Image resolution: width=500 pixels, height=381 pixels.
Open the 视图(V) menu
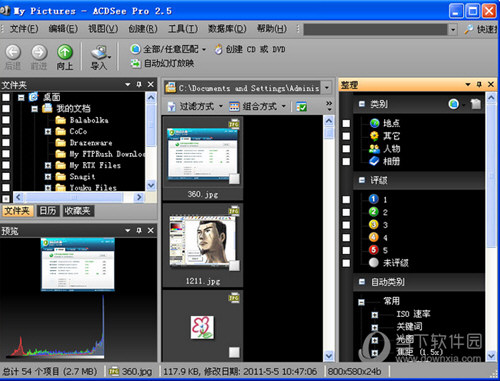coord(103,29)
